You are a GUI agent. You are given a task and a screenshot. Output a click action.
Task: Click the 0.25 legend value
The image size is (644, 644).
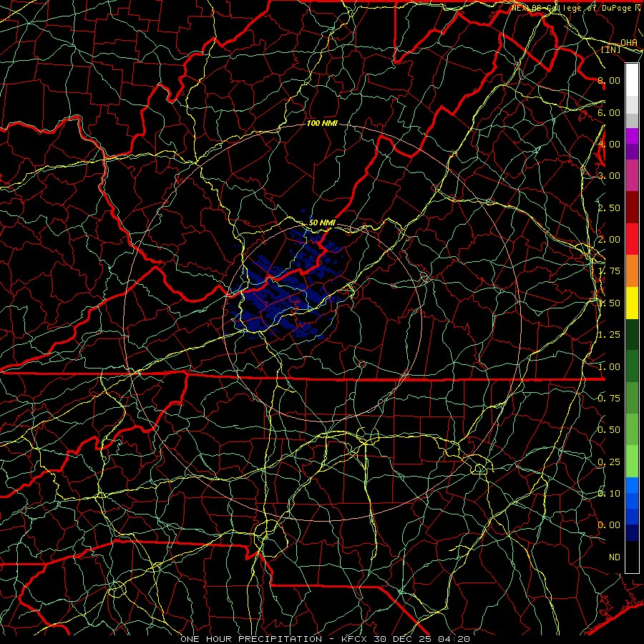click(609, 462)
